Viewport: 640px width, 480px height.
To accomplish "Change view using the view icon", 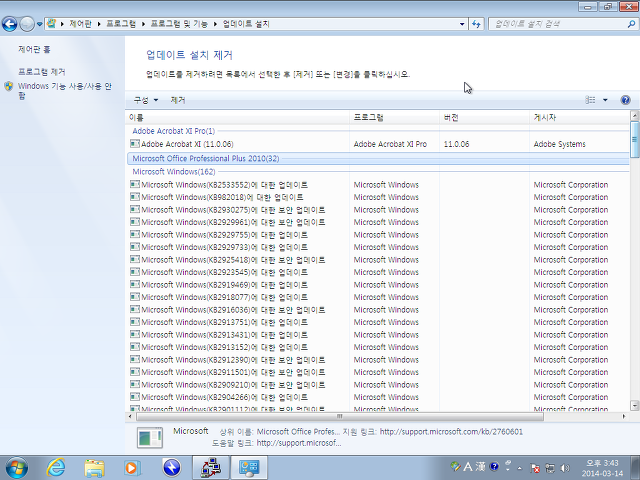I will click(590, 100).
